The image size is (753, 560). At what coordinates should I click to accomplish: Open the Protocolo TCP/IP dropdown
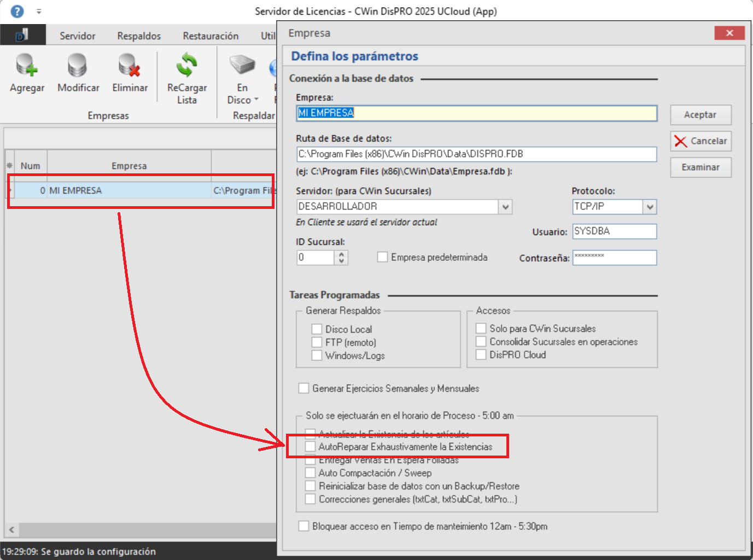650,207
